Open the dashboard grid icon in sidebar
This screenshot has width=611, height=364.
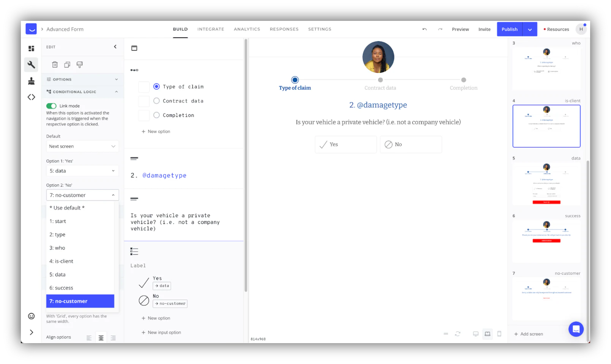pos(31,49)
